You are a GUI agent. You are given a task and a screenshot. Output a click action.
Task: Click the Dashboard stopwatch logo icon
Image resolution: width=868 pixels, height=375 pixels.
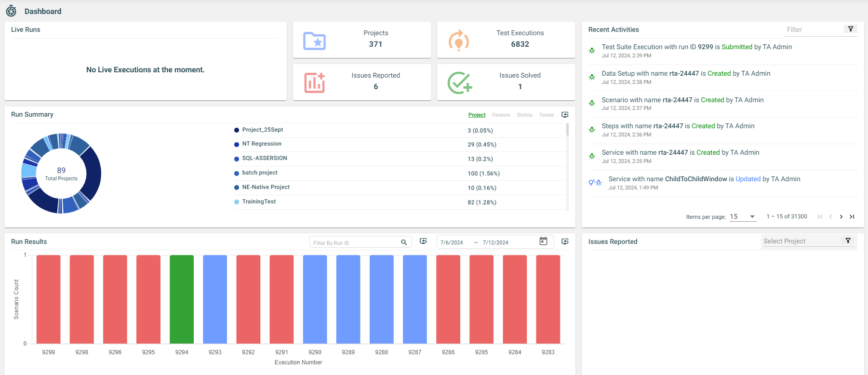[11, 11]
